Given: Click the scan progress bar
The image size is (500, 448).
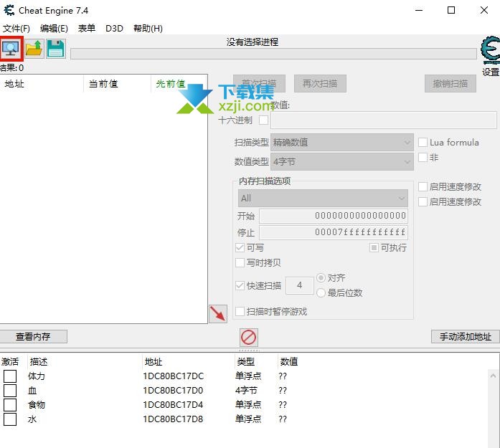Looking at the screenshot, I should [273, 54].
